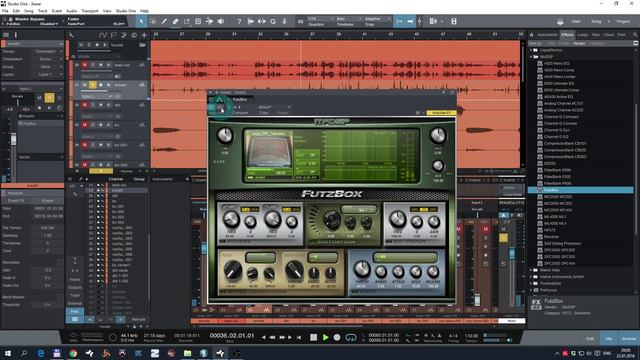Switch to the Instruments browser tab

(547, 35)
